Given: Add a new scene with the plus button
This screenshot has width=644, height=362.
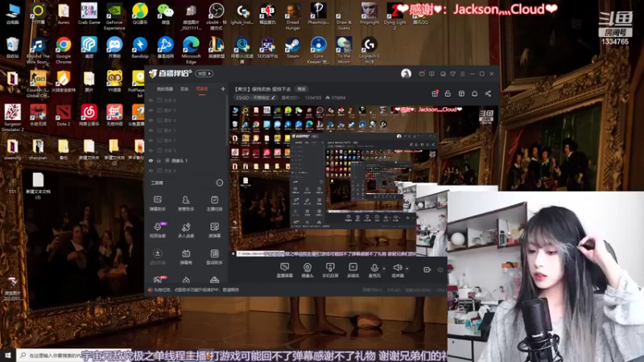Looking at the screenshot, I should tap(223, 88).
